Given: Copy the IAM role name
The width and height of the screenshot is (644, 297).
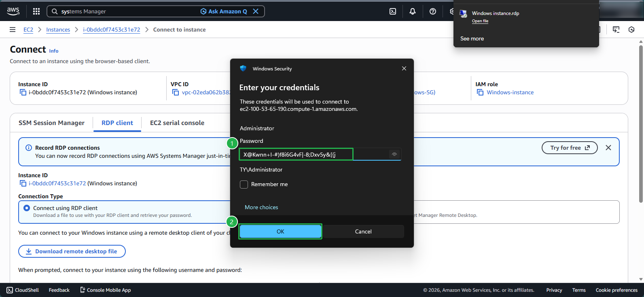Looking at the screenshot, I should [x=480, y=93].
